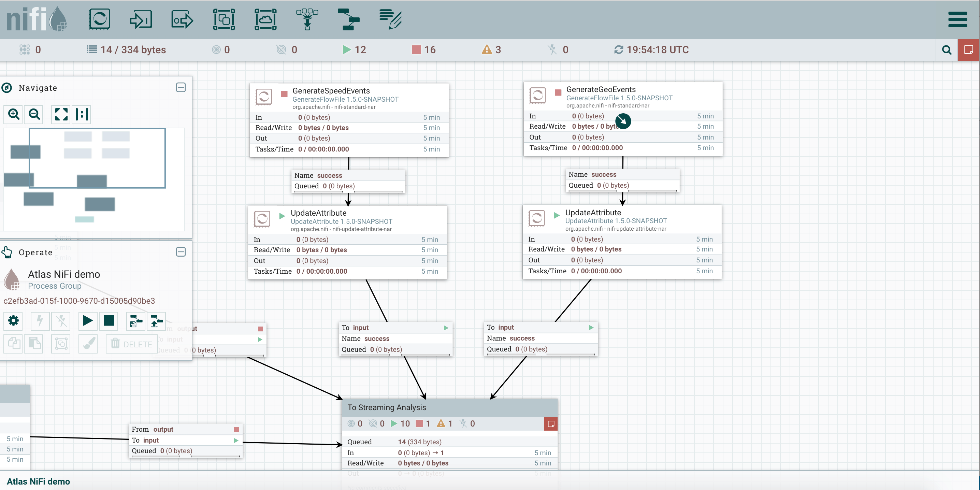Open the red bulletin board icon
Image resolution: width=980 pixels, height=490 pixels.
[x=968, y=50]
